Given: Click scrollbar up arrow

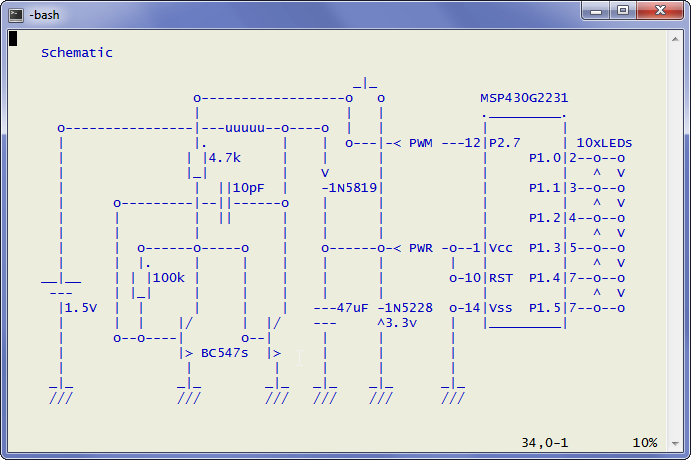Looking at the screenshot, I should click(675, 39).
